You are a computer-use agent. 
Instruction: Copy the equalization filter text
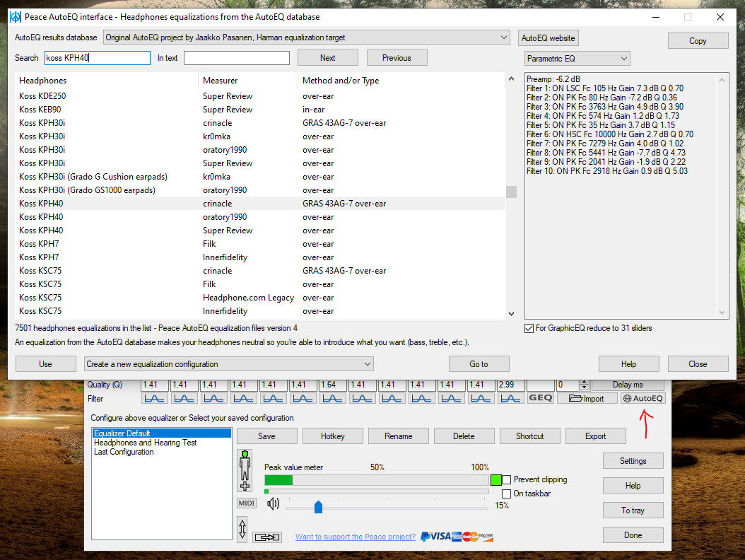pos(698,41)
